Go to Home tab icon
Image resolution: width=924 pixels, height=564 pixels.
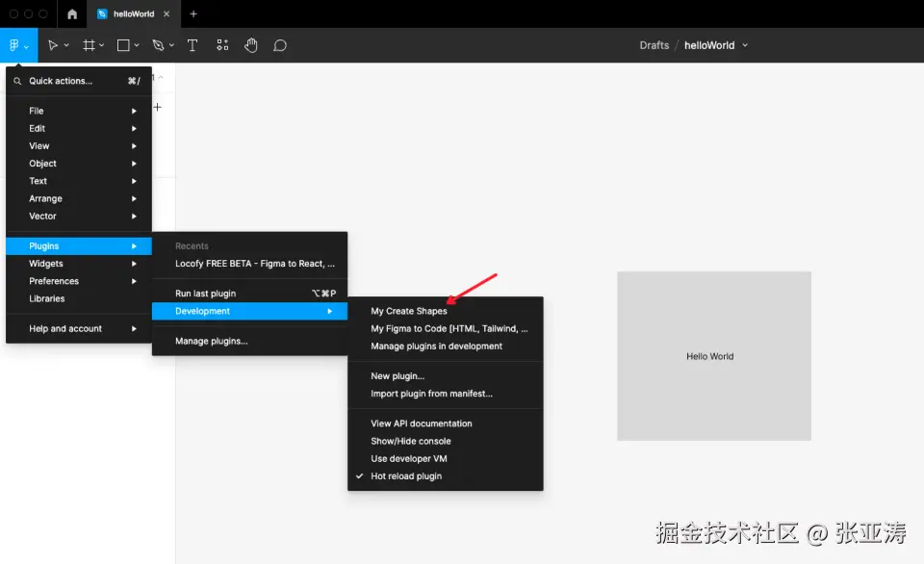72,14
